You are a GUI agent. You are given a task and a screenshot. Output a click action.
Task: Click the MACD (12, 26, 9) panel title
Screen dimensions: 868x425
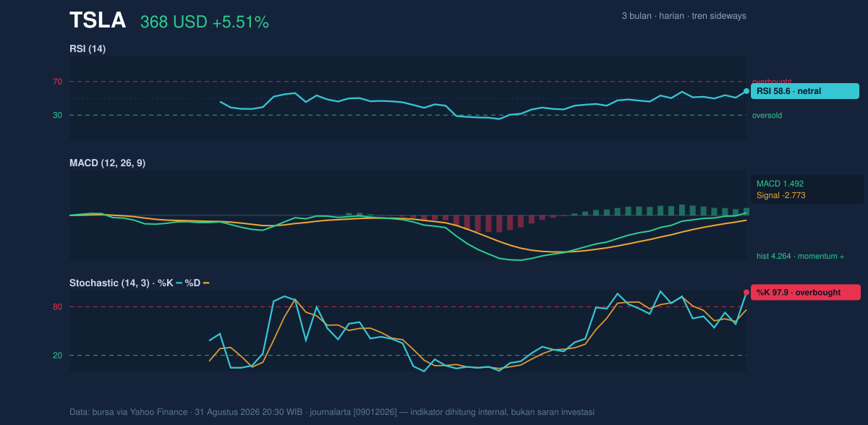(107, 163)
